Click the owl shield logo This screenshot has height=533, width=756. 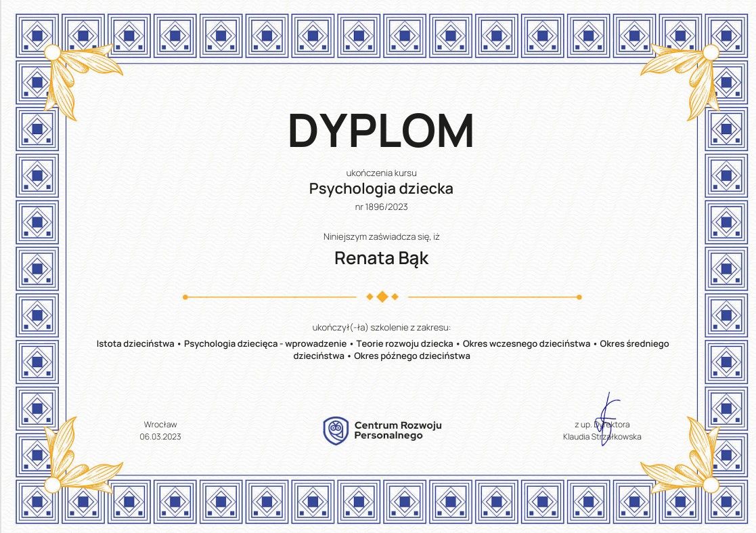(x=335, y=430)
